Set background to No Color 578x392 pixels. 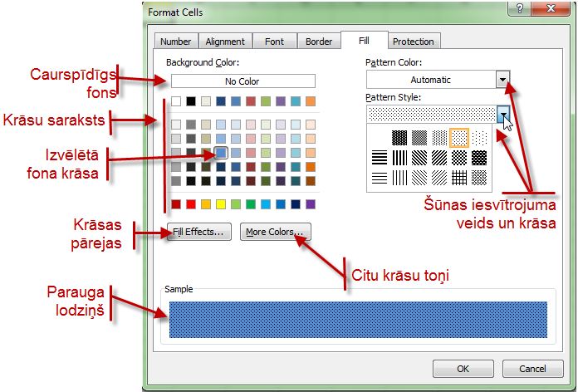[x=242, y=81]
